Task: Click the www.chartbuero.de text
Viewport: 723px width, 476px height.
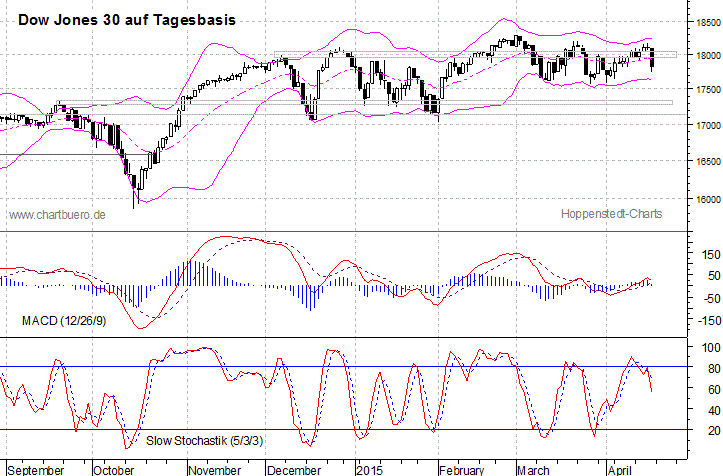Action: tap(57, 215)
